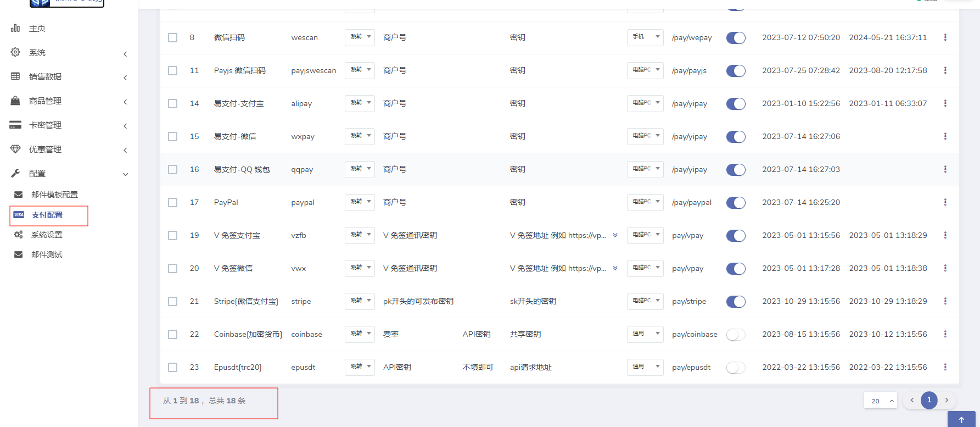Open row actions menu for 易支付-支付宝
Viewport: 980px width, 427px height.
pos(945,103)
